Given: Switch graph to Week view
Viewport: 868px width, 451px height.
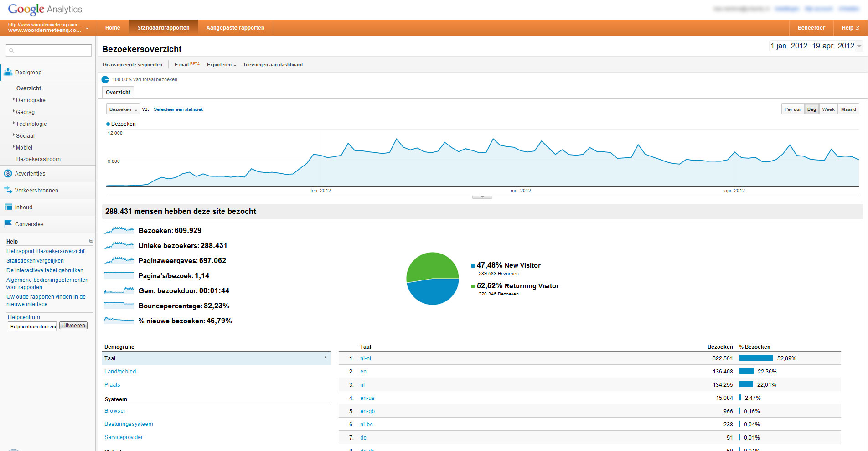Looking at the screenshot, I should pyautogui.click(x=828, y=109).
